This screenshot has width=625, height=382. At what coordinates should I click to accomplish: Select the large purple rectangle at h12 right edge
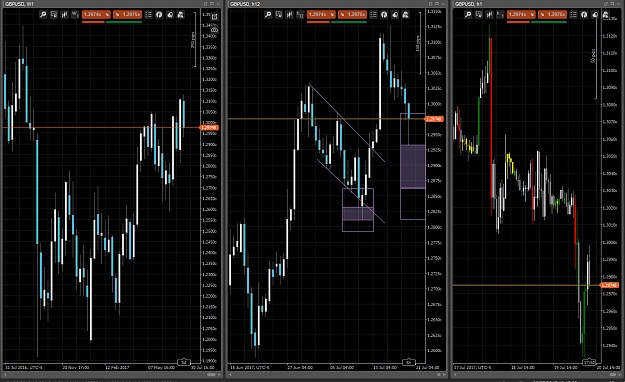[413, 167]
